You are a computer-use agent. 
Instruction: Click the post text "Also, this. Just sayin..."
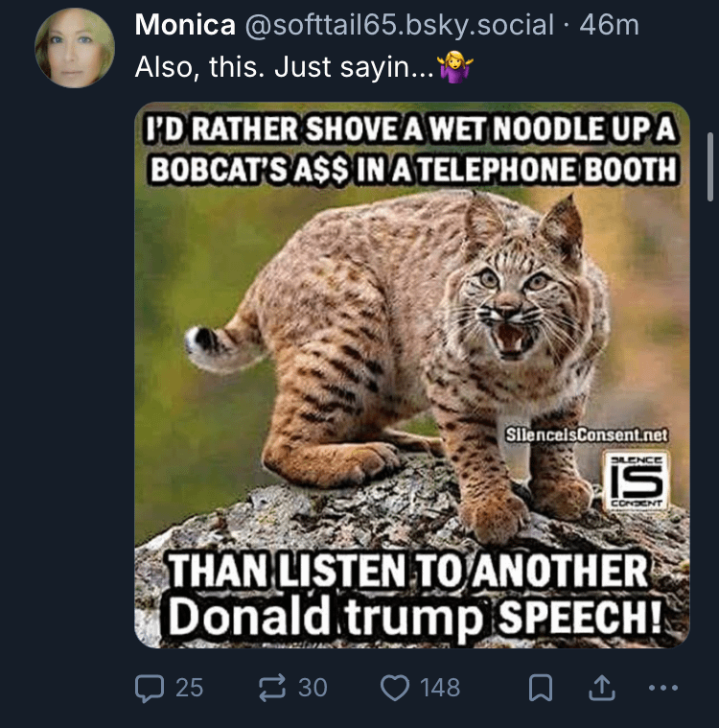[x=284, y=67]
